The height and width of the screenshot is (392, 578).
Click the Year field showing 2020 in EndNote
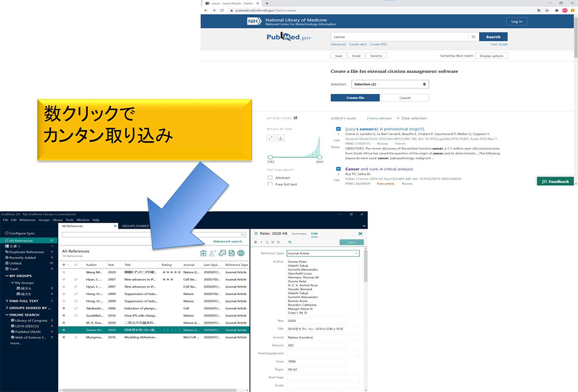pyautogui.click(x=316, y=321)
